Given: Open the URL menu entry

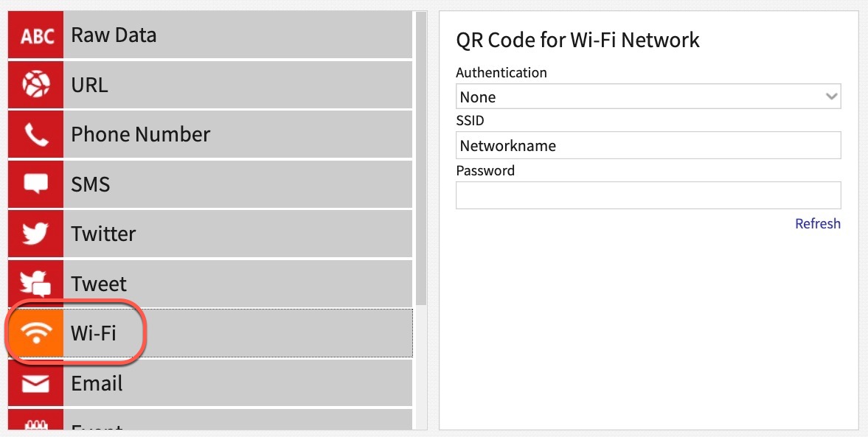Looking at the screenshot, I should click(x=89, y=85).
